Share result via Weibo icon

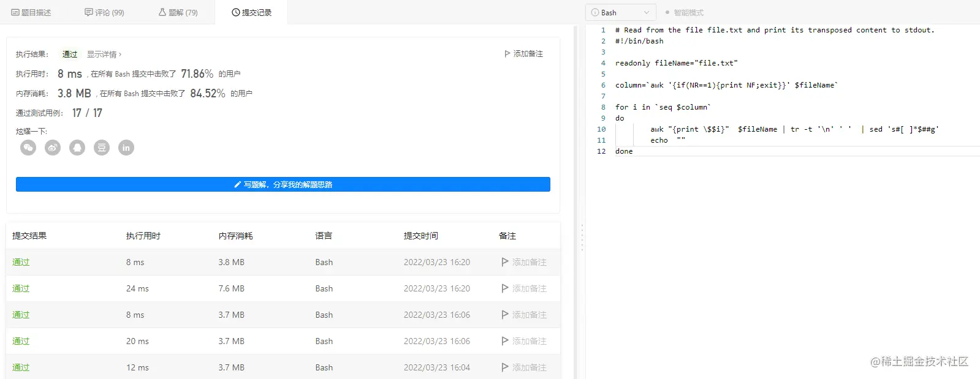tap(53, 148)
